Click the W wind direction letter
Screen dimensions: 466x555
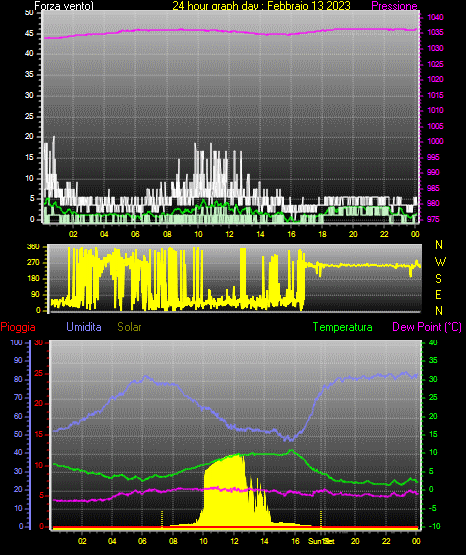[x=440, y=262]
